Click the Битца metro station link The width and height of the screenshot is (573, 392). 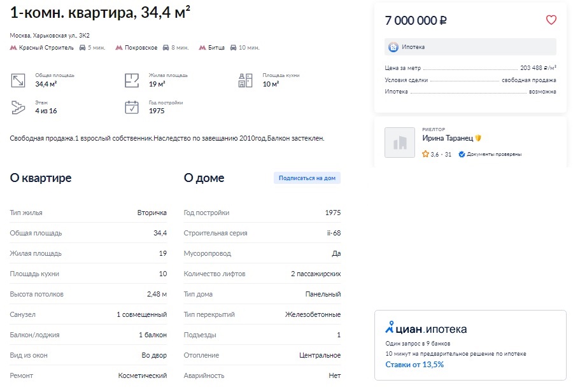coord(216,48)
